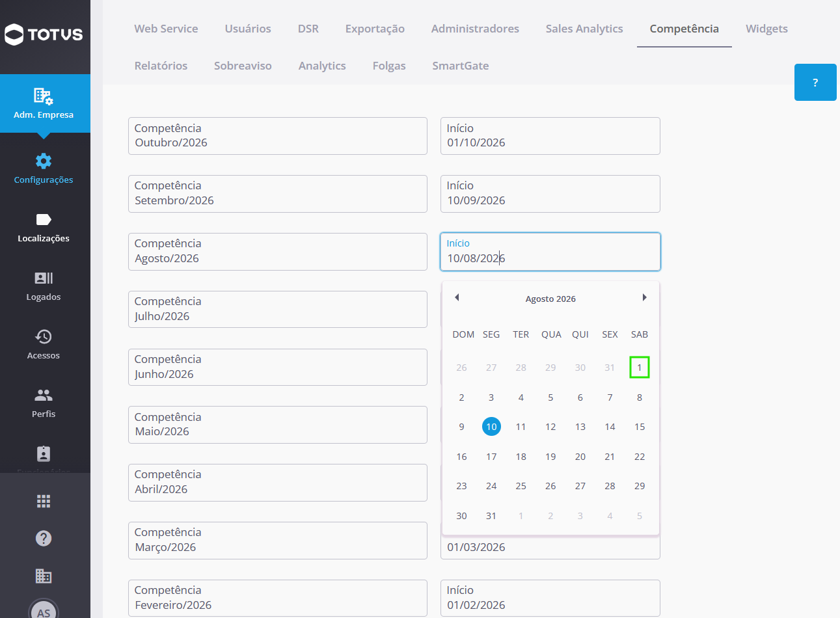
Task: Open the apps grid icon in the sidebar
Action: click(x=44, y=501)
